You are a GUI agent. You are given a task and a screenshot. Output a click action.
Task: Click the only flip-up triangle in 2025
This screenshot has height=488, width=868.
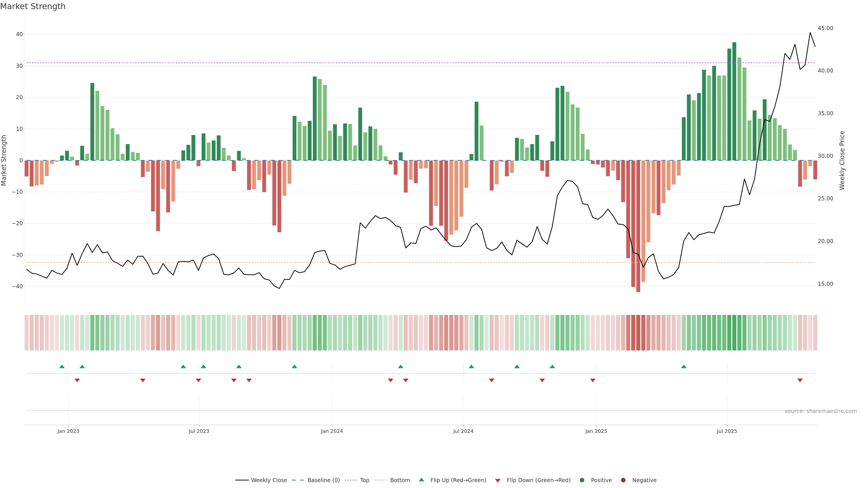(x=684, y=366)
